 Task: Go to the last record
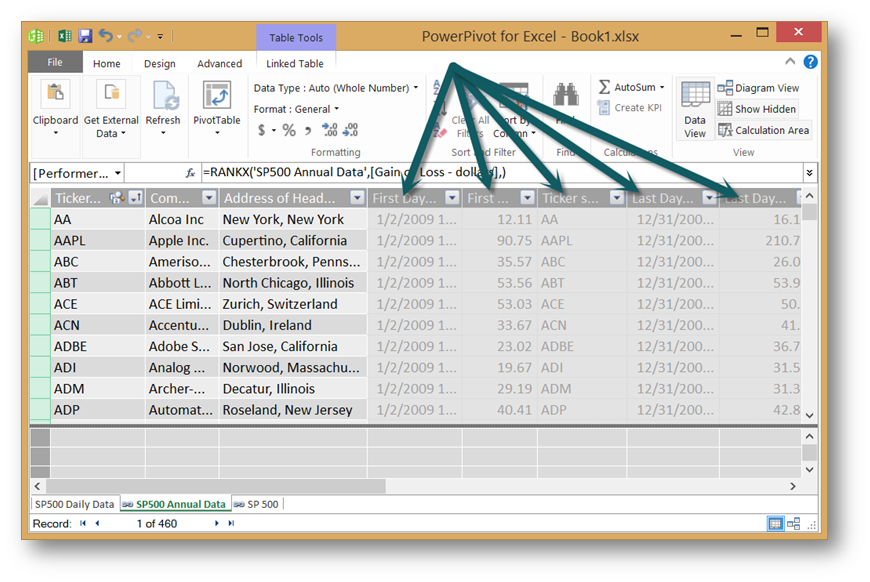tap(231, 523)
